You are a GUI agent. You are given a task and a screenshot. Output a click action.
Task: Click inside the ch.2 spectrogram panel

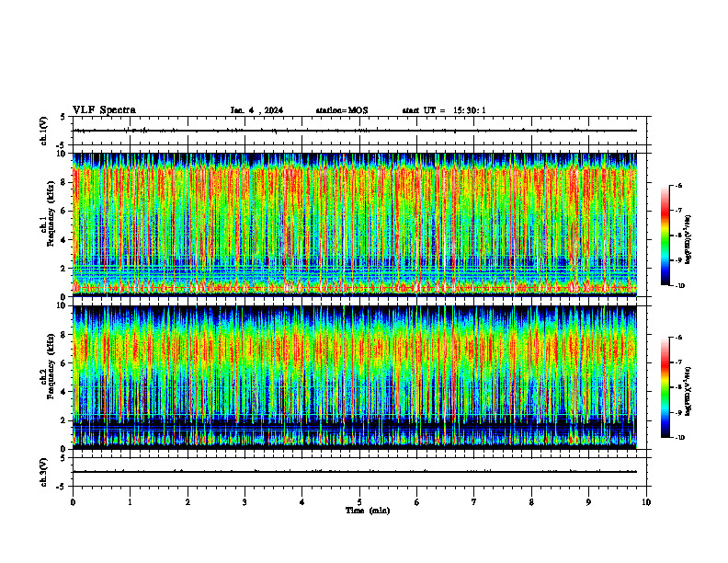[x=355, y=377]
